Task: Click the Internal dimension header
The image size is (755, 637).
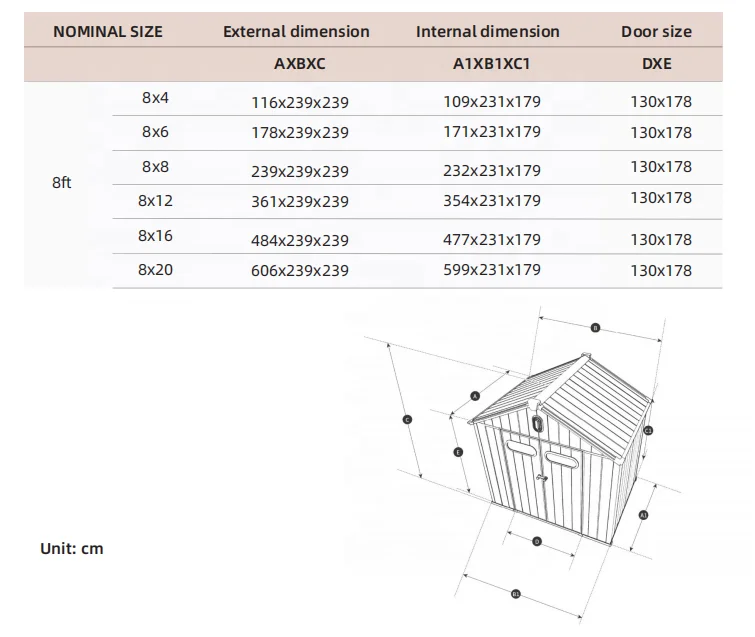Action: [x=488, y=32]
